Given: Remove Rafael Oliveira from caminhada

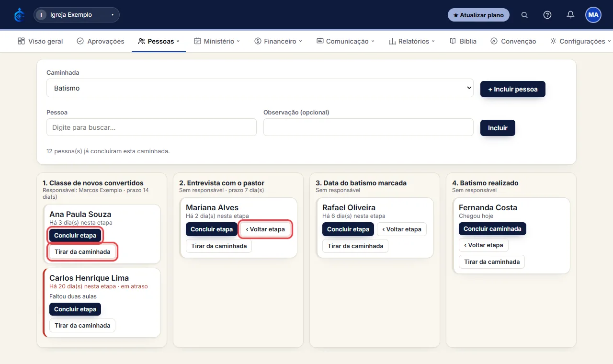Looking at the screenshot, I should click(355, 246).
